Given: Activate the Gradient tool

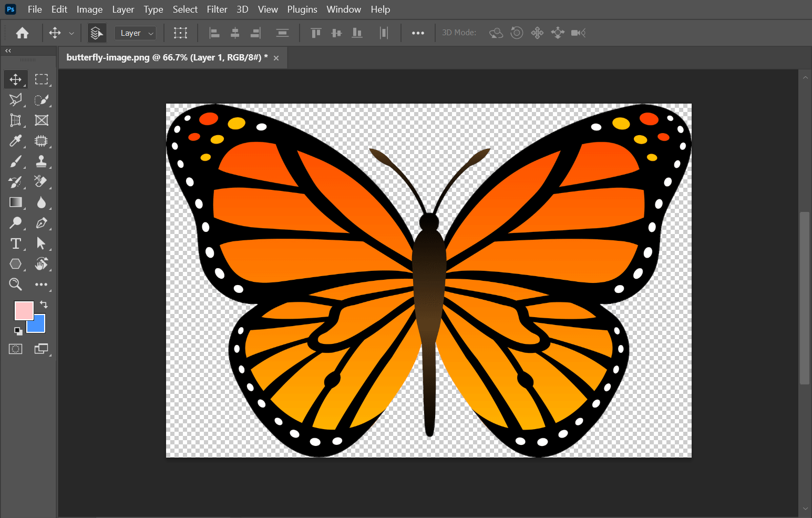Looking at the screenshot, I should (16, 202).
